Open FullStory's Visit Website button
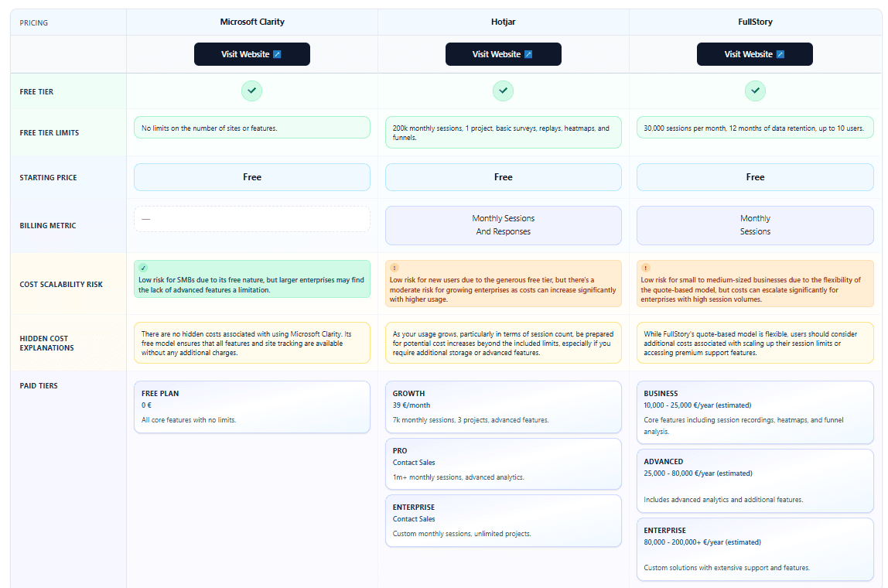Viewport: 888px width, 588px height. (754, 54)
